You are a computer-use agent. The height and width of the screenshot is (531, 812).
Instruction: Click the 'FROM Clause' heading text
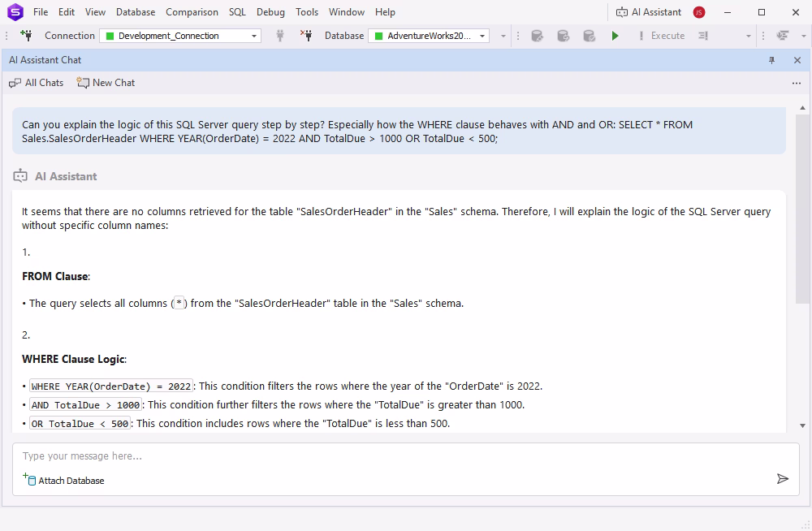[55, 276]
